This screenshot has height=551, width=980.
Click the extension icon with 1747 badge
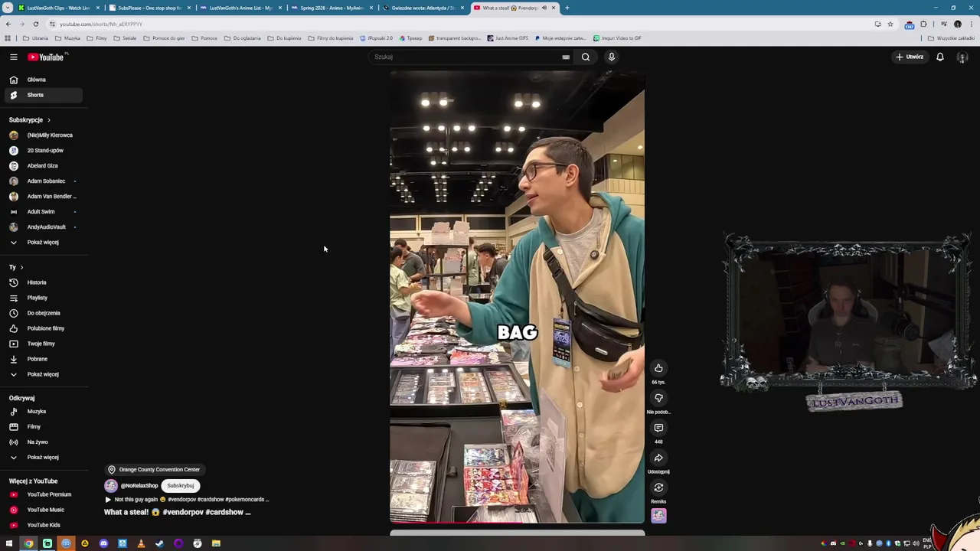click(x=909, y=24)
